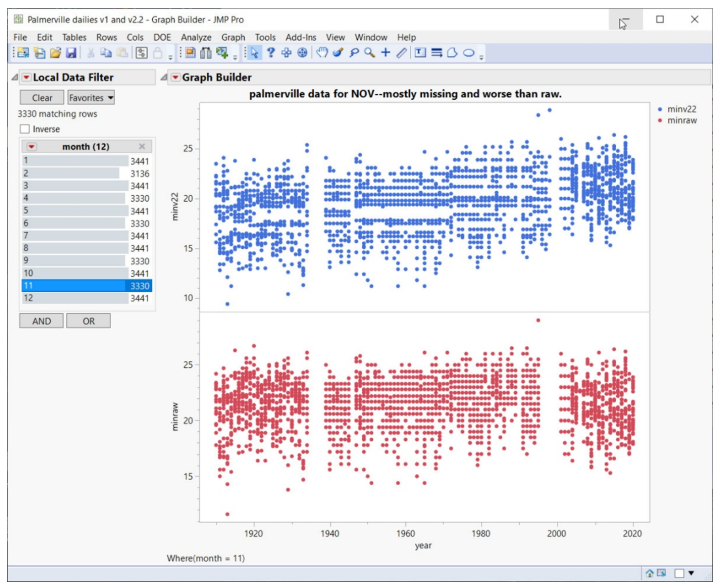Click the save file icon

72,53
